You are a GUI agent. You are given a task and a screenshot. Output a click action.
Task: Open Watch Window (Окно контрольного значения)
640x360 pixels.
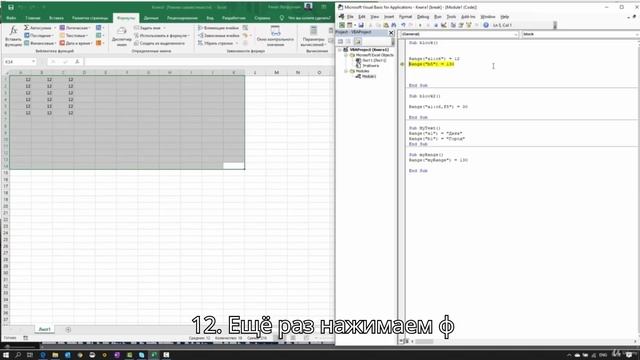click(x=275, y=37)
